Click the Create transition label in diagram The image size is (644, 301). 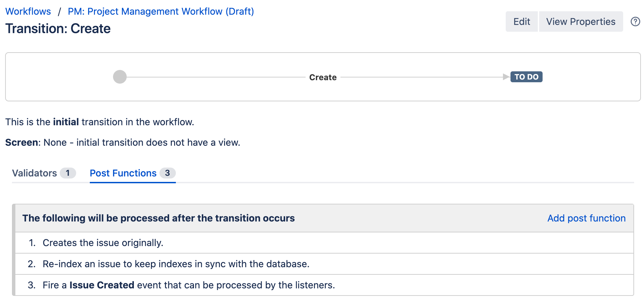(323, 77)
